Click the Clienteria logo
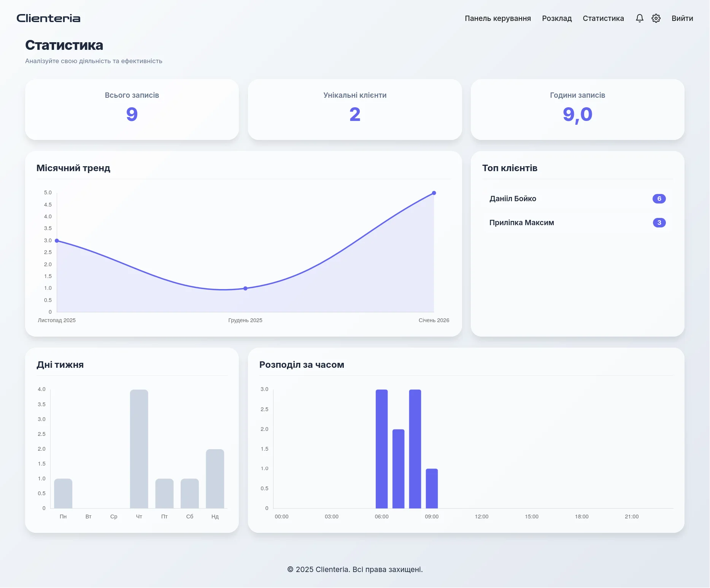 click(48, 18)
